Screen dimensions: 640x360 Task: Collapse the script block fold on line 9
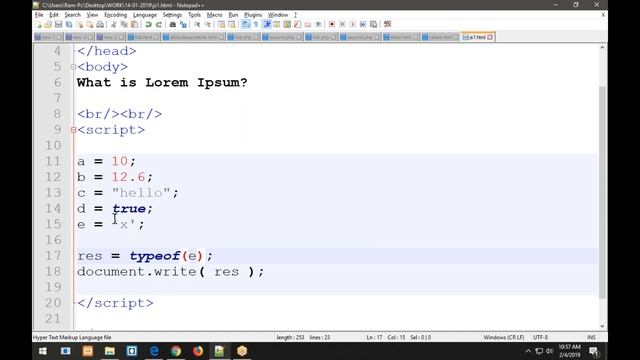pos(73,130)
